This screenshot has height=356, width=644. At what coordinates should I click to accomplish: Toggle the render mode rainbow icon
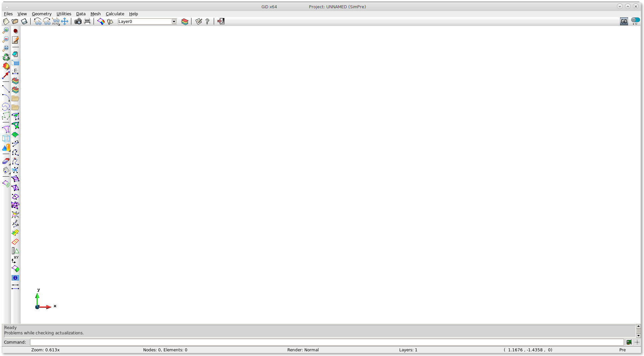[x=101, y=21]
